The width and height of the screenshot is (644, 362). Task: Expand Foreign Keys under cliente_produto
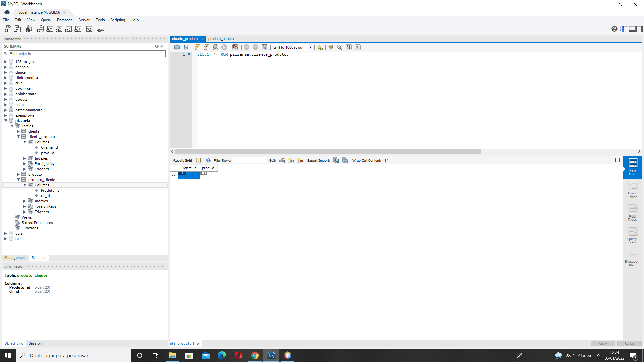[25, 164]
